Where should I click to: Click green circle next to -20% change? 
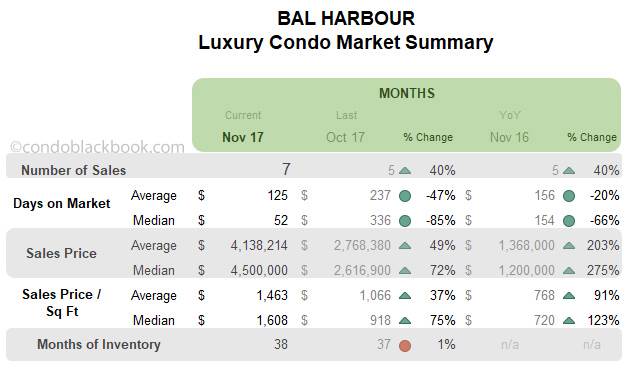coord(569,196)
